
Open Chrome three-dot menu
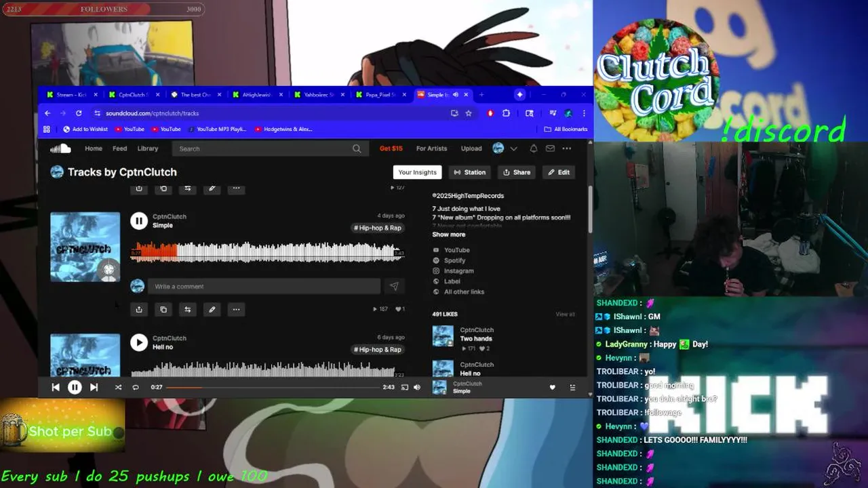[x=584, y=113]
